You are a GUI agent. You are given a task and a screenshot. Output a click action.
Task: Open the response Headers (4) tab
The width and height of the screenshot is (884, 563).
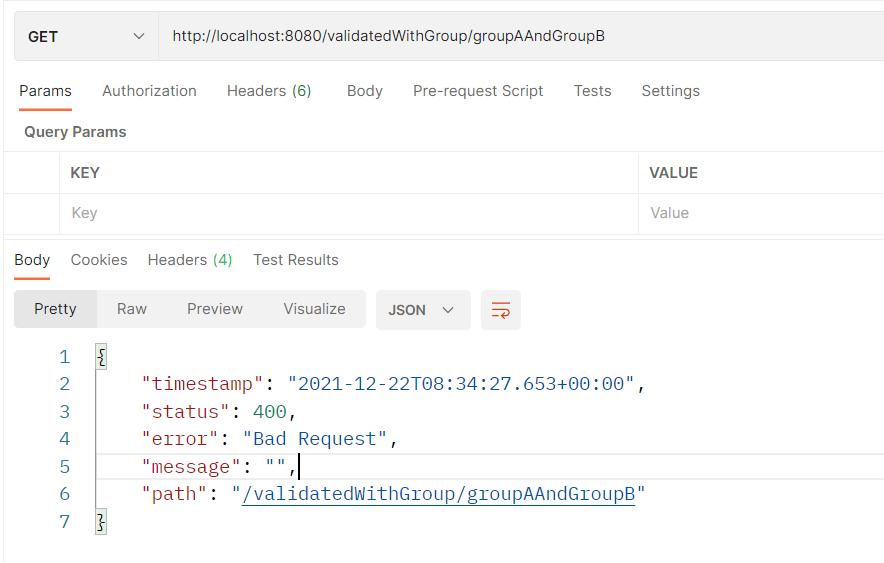[190, 260]
